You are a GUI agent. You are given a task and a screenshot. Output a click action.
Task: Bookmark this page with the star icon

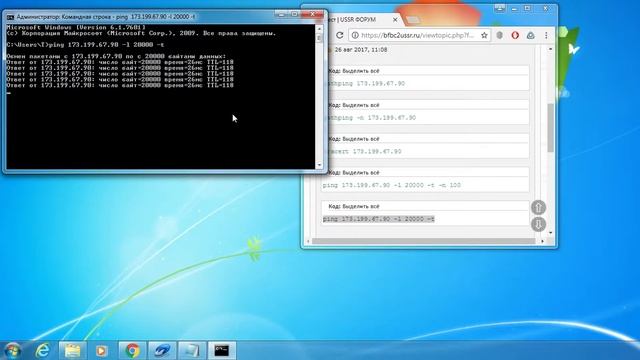pyautogui.click(x=484, y=36)
